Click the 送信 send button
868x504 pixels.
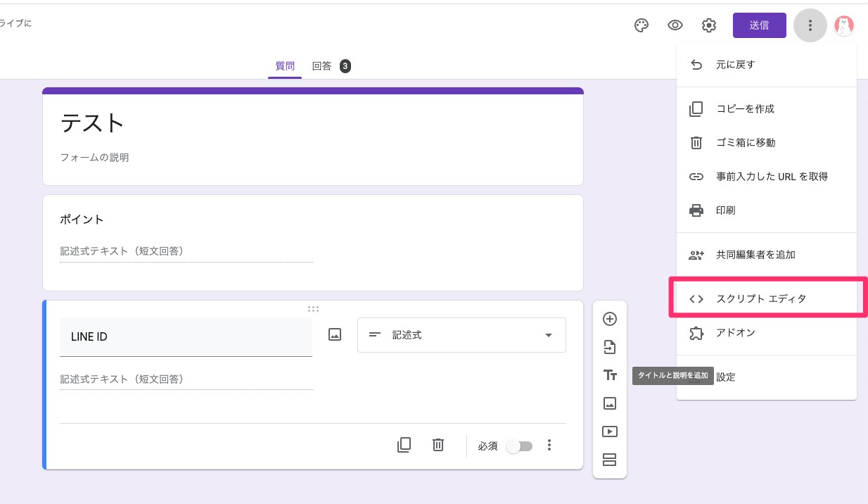pyautogui.click(x=759, y=25)
